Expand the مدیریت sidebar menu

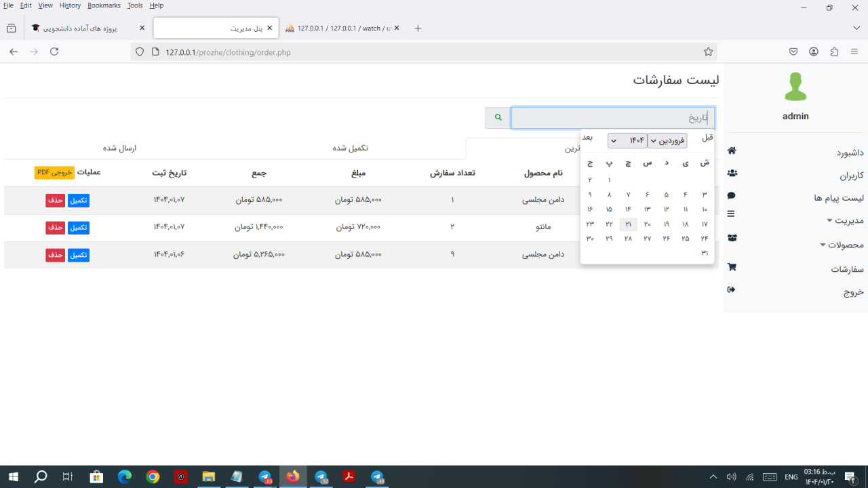point(845,220)
